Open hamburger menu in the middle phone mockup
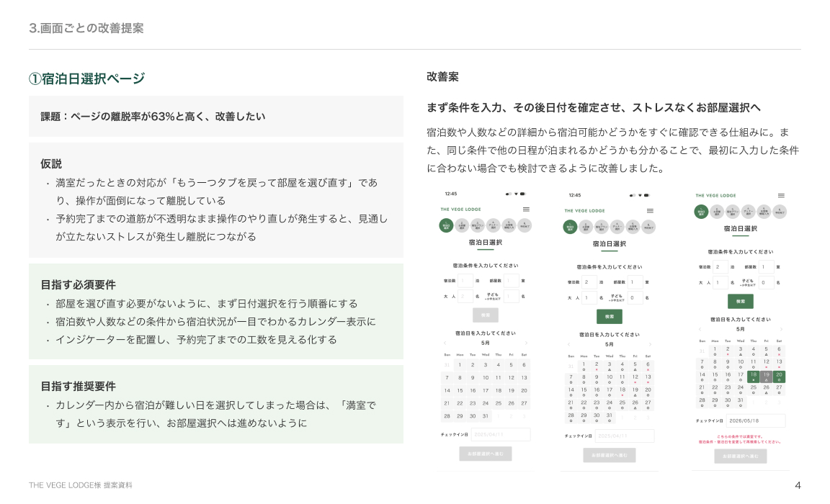Screen dimensions: 830x504 (649, 210)
